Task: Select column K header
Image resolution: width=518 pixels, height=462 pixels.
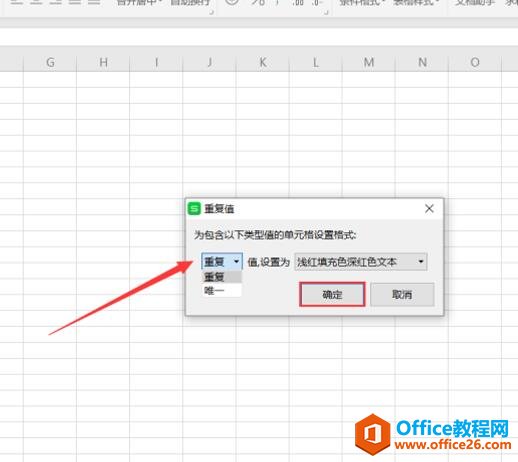Action: click(x=263, y=62)
